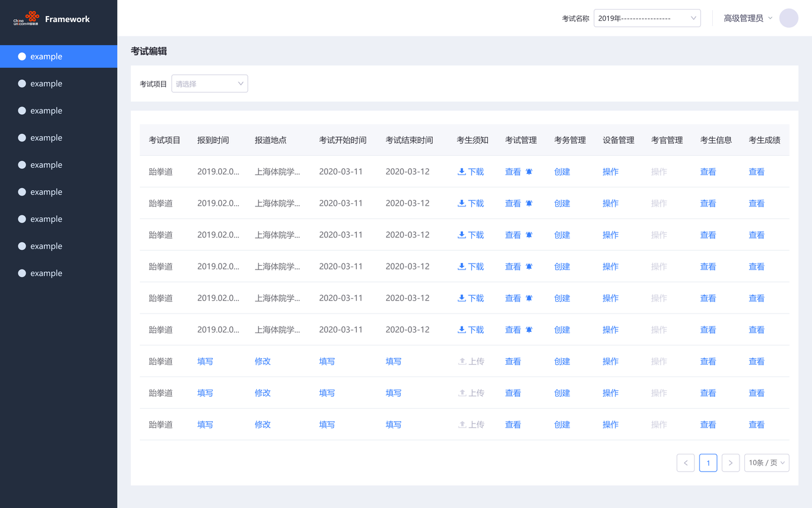Go to the next page in pagination
This screenshot has width=812, height=508.
pos(731,462)
